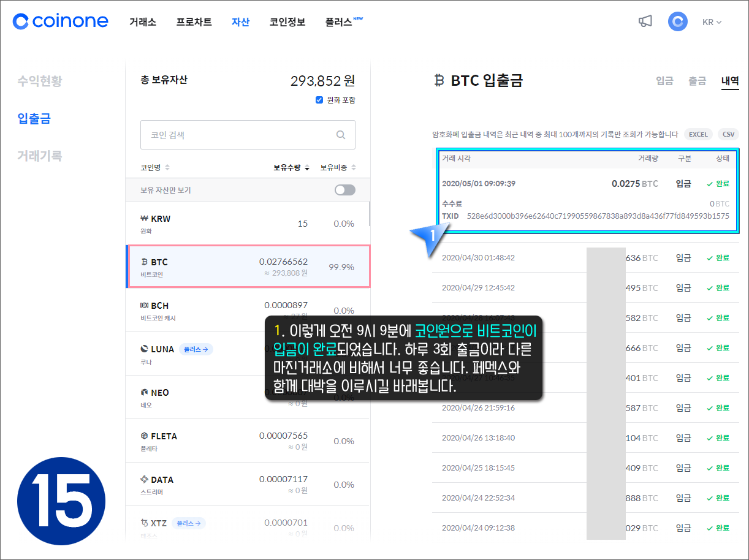This screenshot has height=560, width=749.
Task: Click the TXID hash text
Action: tap(598, 216)
